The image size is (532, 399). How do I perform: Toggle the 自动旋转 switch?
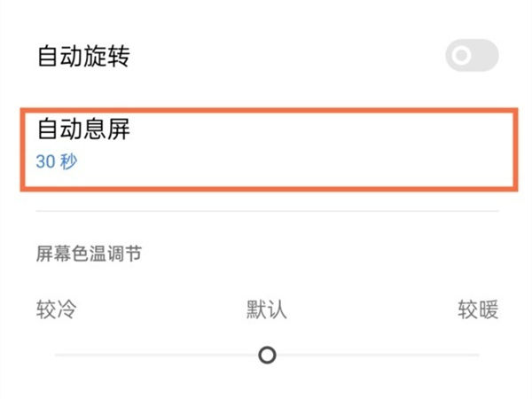tap(471, 58)
